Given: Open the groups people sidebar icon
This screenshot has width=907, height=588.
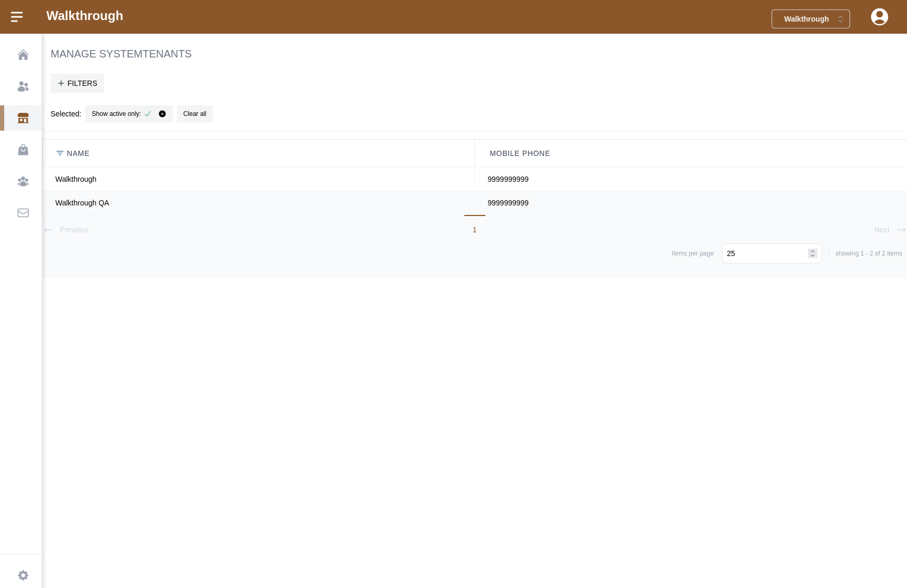Looking at the screenshot, I should [x=23, y=181].
